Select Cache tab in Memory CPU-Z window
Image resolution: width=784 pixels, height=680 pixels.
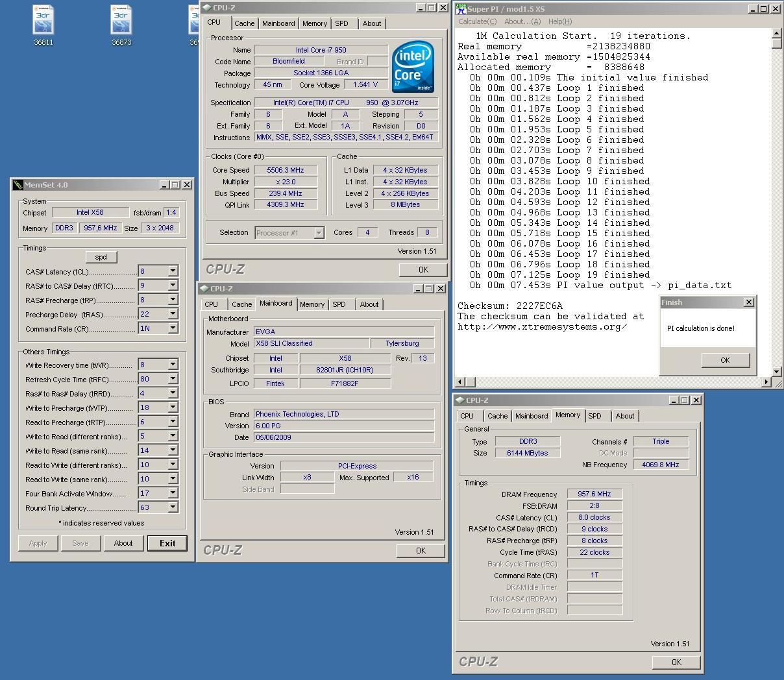[498, 416]
